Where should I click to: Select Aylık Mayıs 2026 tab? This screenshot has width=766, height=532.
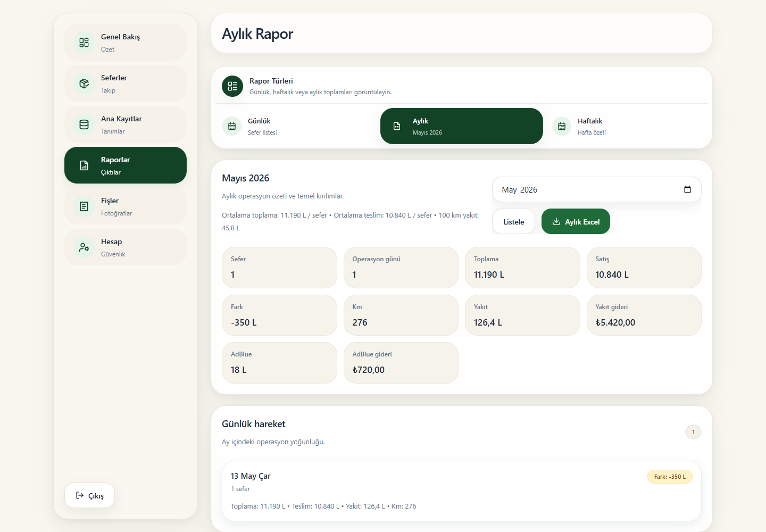click(462, 126)
